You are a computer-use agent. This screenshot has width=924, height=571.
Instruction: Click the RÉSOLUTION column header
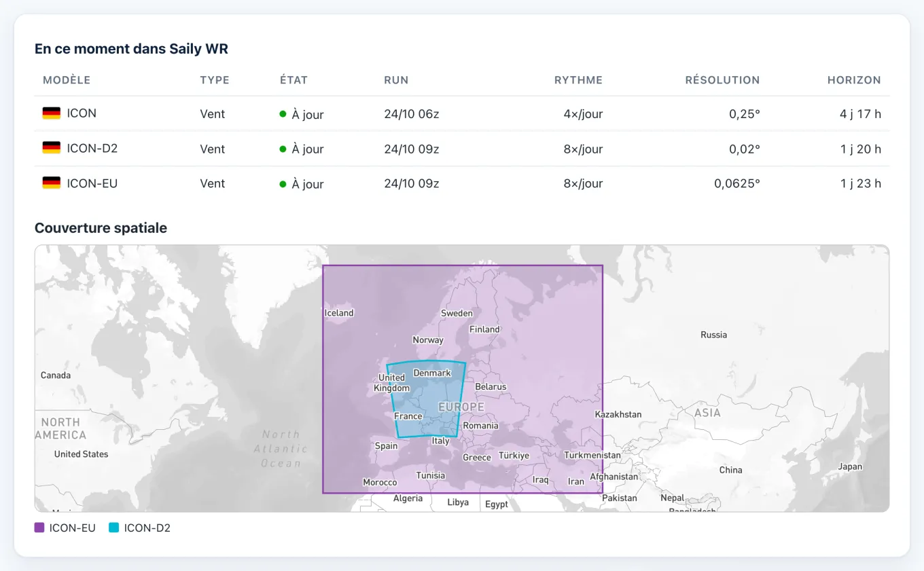pyautogui.click(x=722, y=80)
